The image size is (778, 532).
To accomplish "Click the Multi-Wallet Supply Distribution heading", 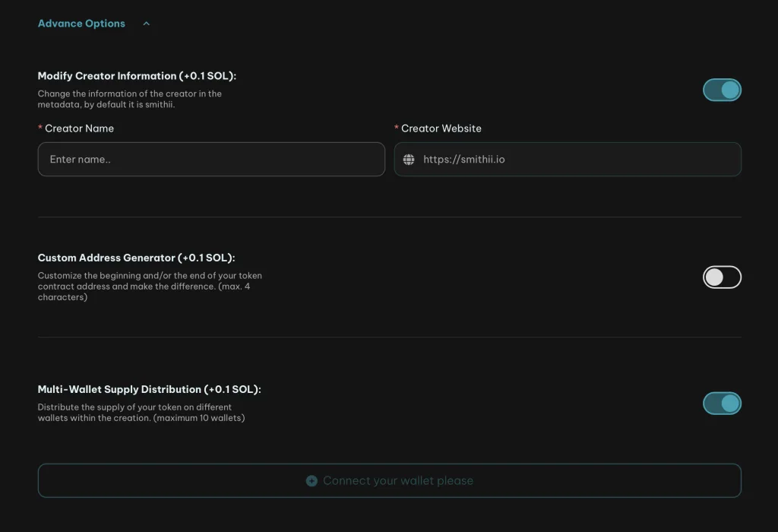I will [149, 389].
